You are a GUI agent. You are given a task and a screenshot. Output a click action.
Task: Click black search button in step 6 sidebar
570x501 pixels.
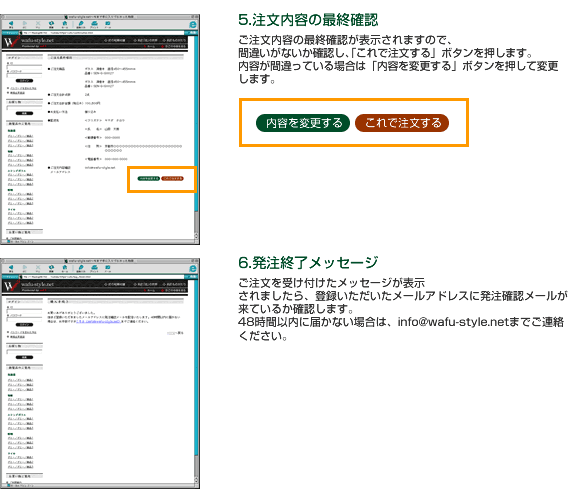24,357
